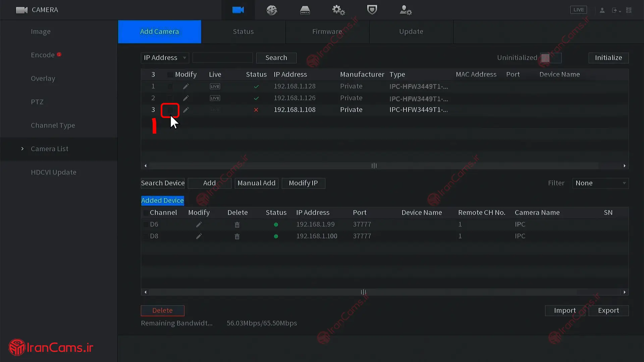
Task: Focus the search text field beside IP Address
Action: pyautogui.click(x=223, y=58)
